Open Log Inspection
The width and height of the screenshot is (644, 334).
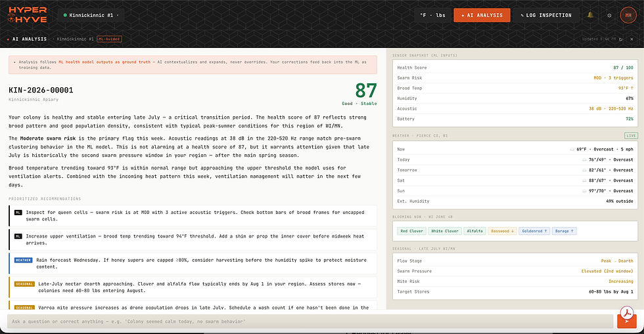point(546,15)
